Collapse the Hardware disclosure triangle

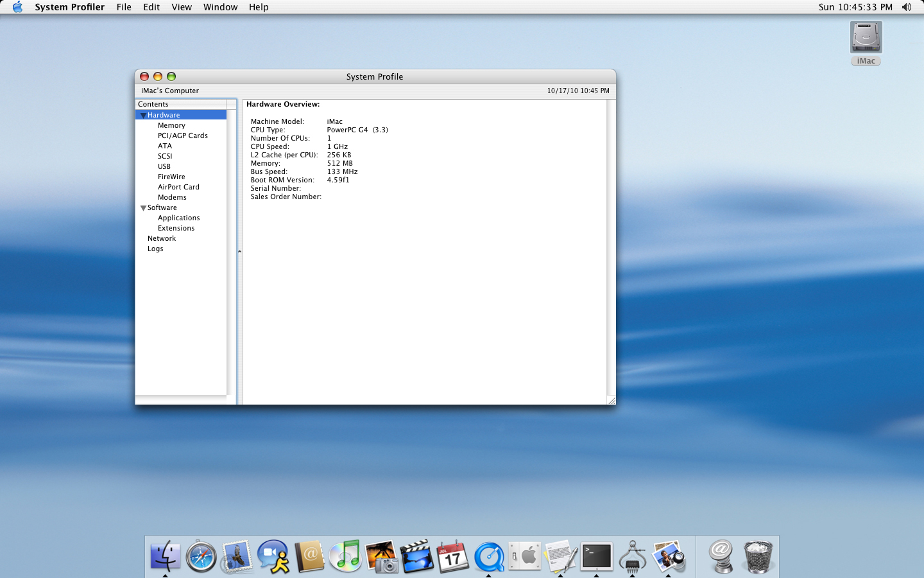point(143,116)
